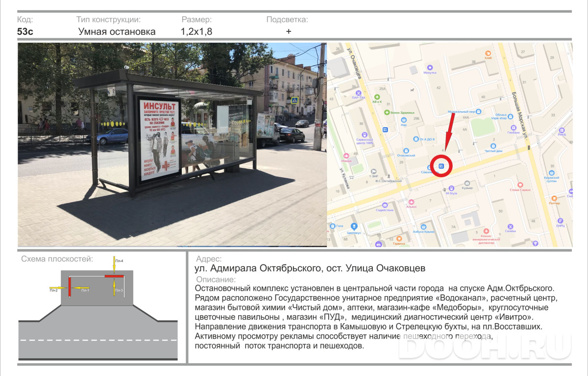Viewport: 588px width, 376px height.
Task: Click the Питчер cafe marker
Action: [x=554, y=197]
